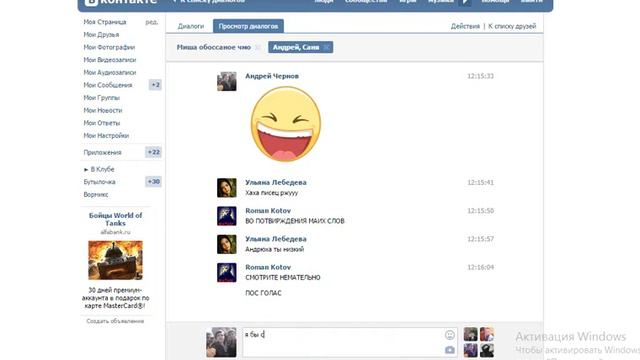The image size is (640, 360).
Task: Click the camera attach photo icon
Action: pyautogui.click(x=449, y=350)
